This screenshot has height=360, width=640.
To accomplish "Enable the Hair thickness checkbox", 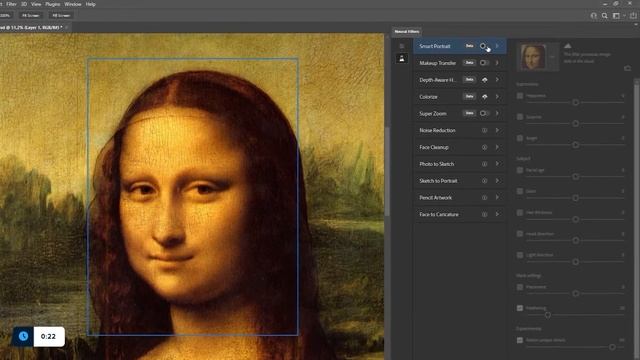I will click(520, 213).
